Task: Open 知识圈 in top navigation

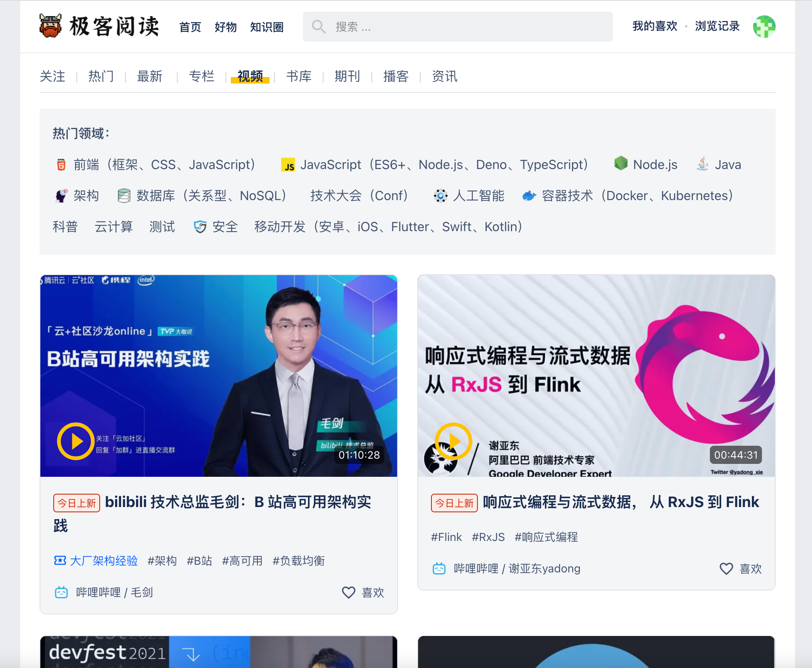Action: click(267, 27)
